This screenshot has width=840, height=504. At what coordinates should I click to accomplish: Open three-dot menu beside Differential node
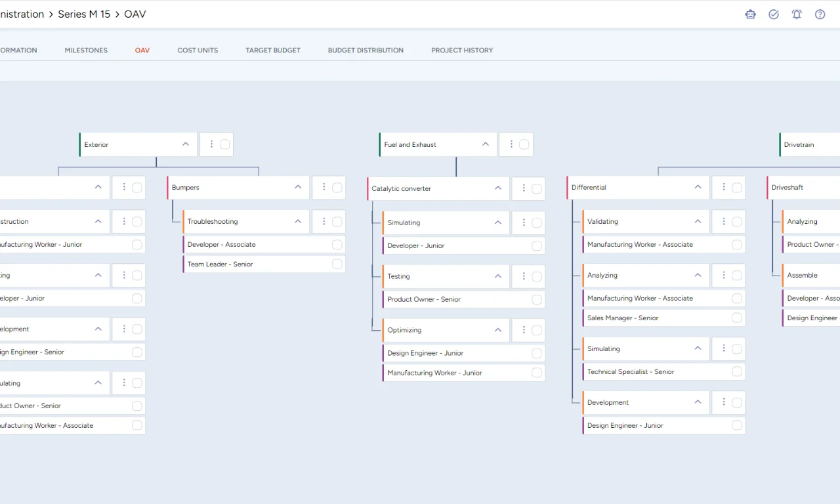(x=724, y=187)
